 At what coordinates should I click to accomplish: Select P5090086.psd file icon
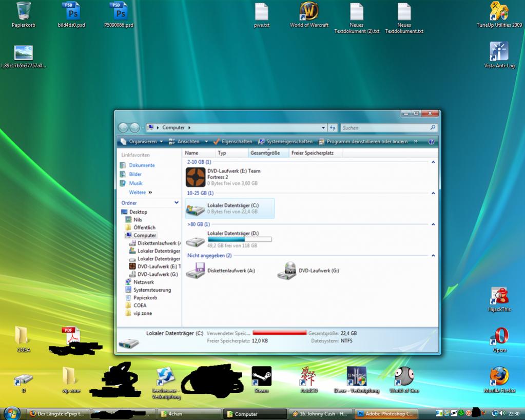tap(119, 15)
